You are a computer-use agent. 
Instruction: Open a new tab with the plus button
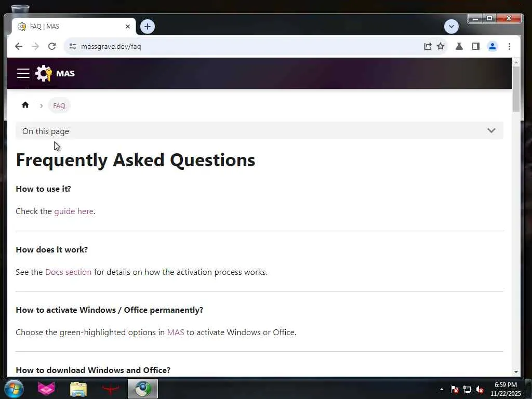click(147, 26)
